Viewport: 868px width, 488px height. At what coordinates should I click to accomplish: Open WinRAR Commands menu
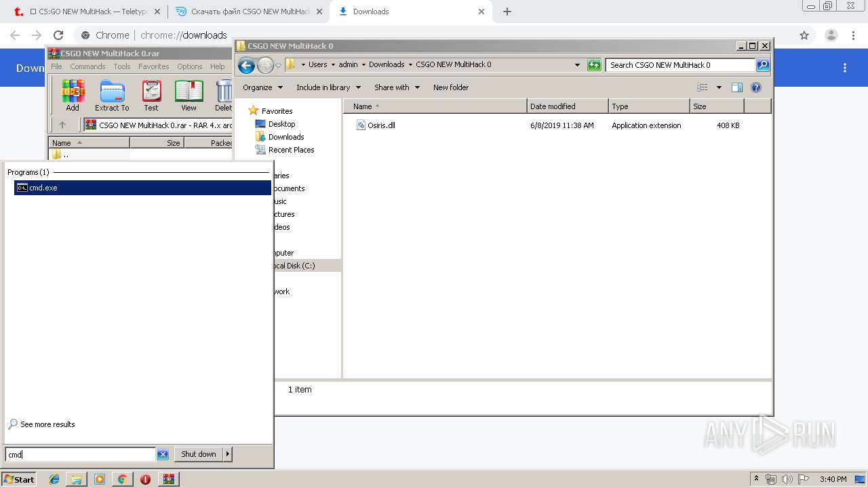coord(87,66)
